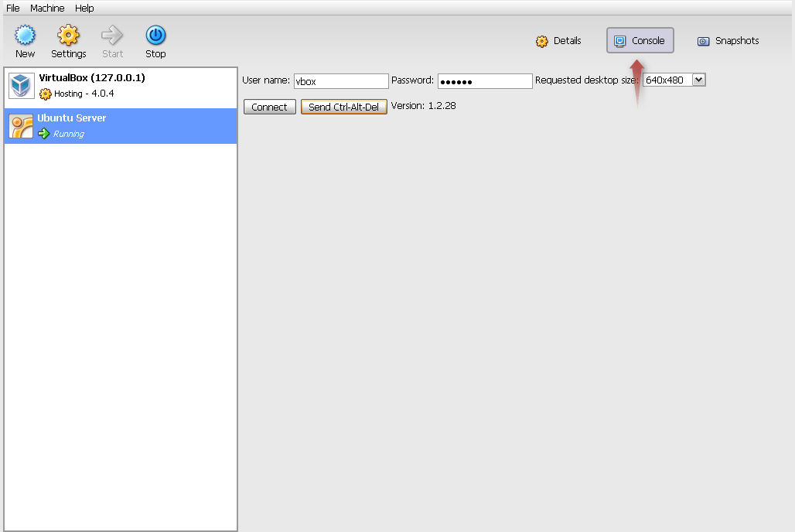
Task: Click the VirtualBox host icon in sidebar
Action: pyautogui.click(x=21, y=85)
